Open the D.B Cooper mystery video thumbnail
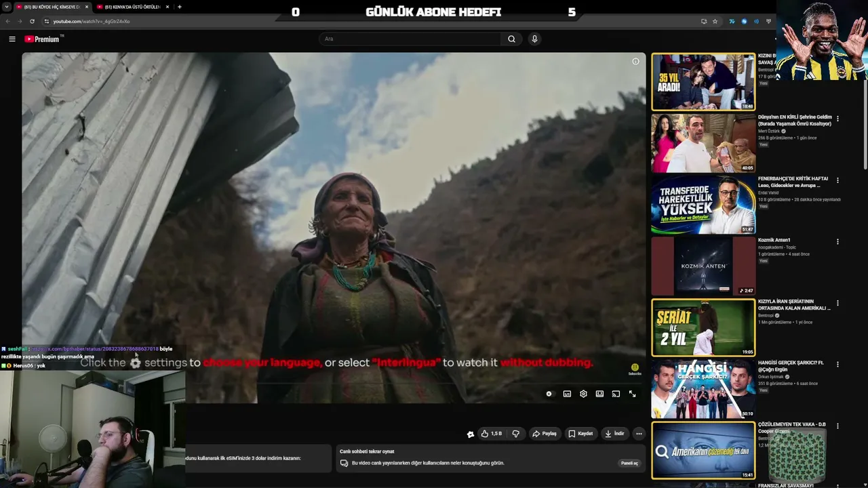This screenshot has height=488, width=868. (703, 451)
